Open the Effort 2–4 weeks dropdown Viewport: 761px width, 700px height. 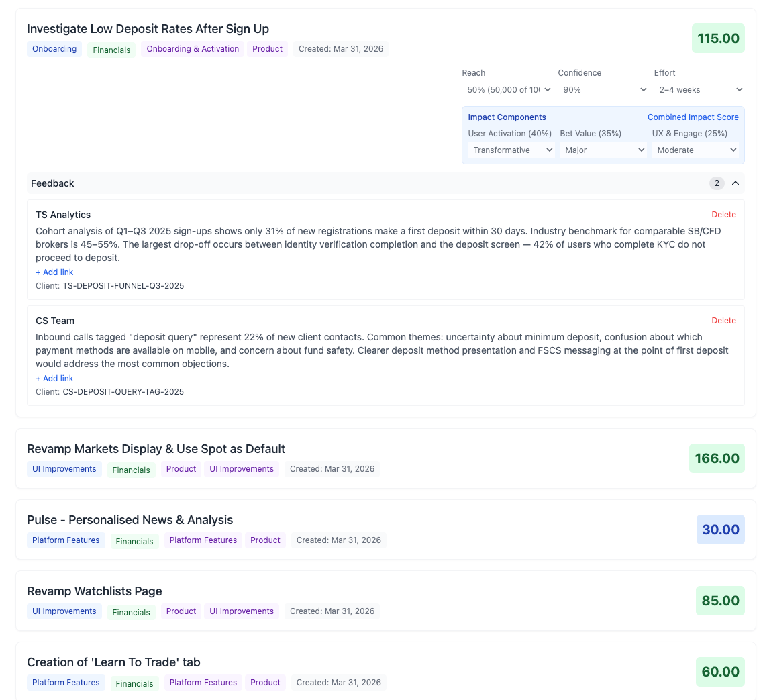point(701,89)
